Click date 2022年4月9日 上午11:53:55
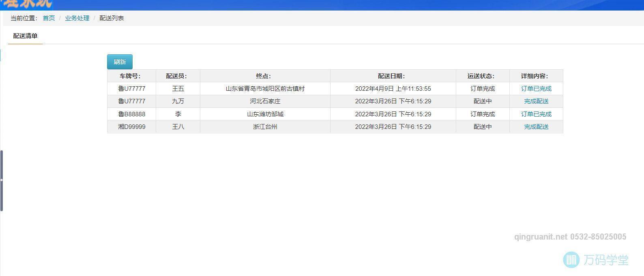 (x=393, y=89)
